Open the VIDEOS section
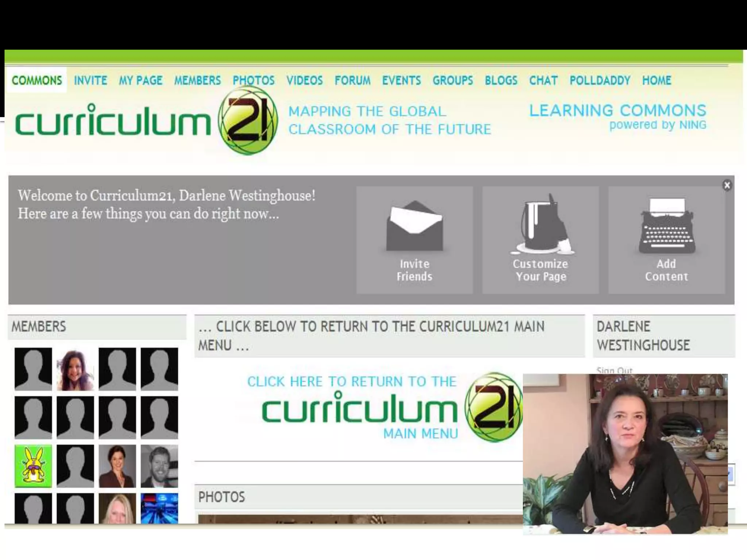 [305, 80]
